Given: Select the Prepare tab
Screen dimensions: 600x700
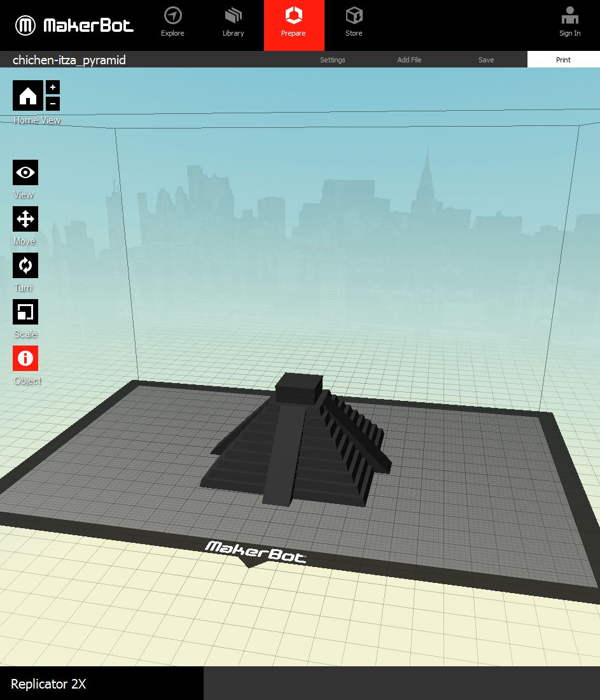Looking at the screenshot, I should click(x=293, y=22).
